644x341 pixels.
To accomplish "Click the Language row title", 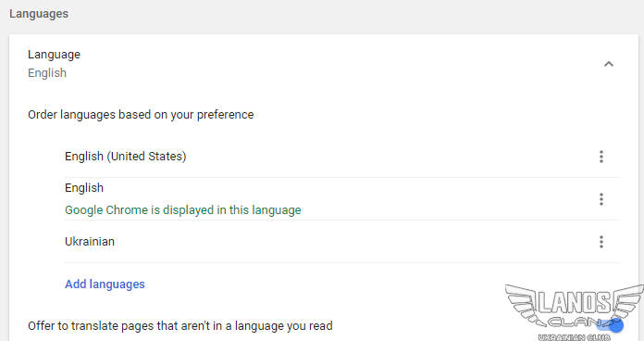I will [x=54, y=55].
